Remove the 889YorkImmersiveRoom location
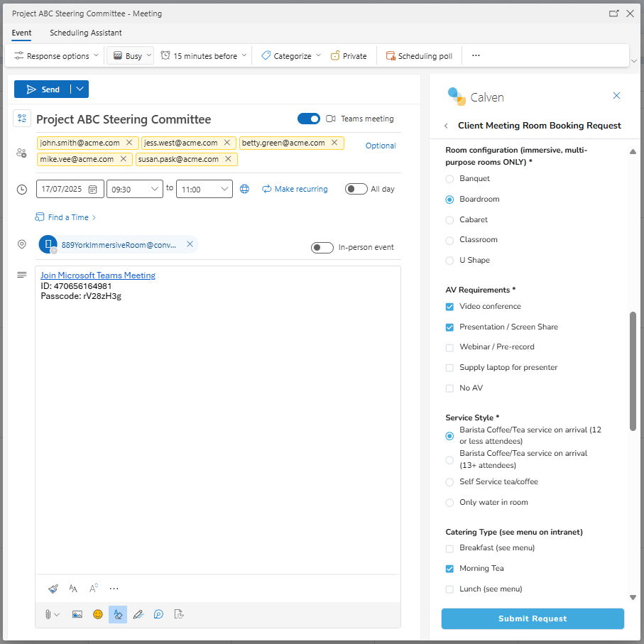644x644 pixels. [190, 244]
